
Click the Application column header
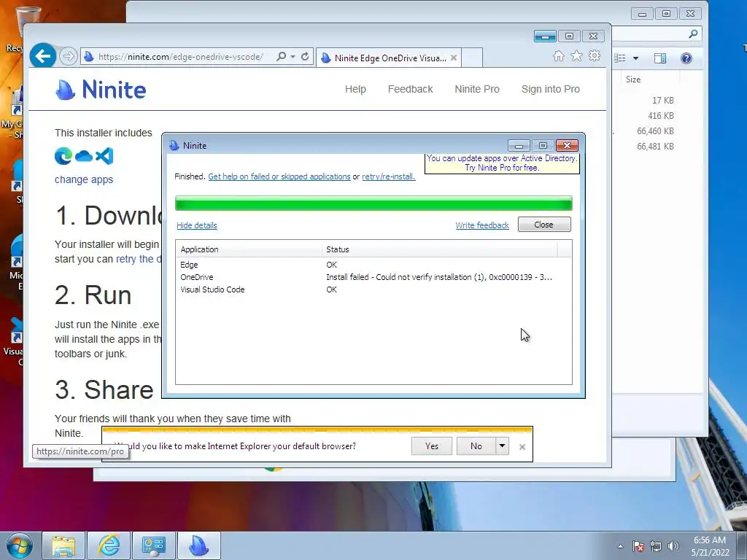point(249,249)
